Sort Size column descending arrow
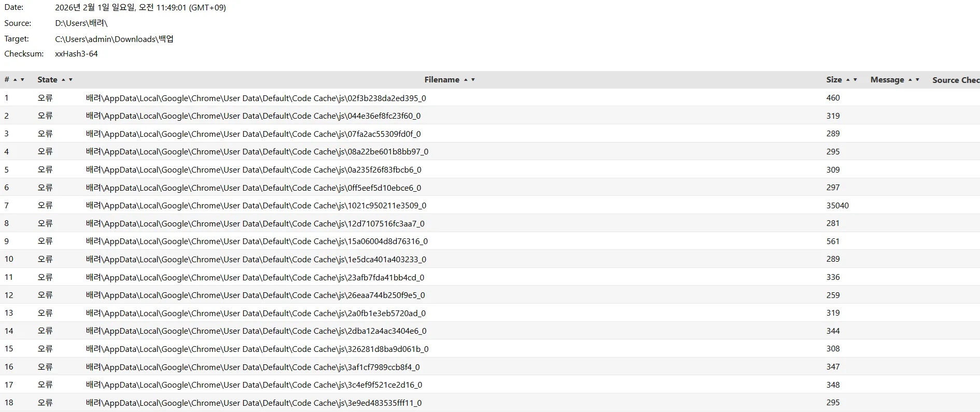The image size is (980, 412). tap(855, 80)
